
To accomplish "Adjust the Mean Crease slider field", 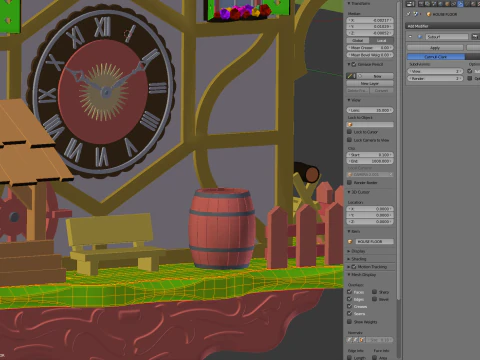I will click(370, 48).
